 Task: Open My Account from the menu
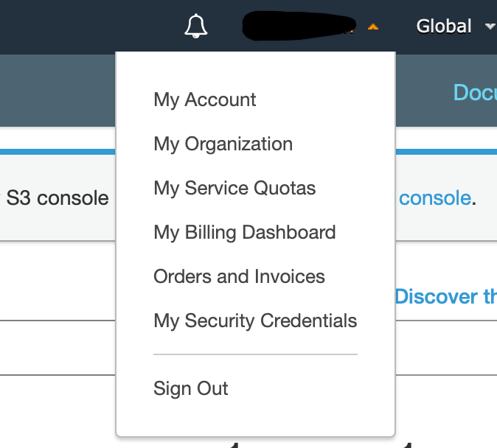tap(204, 99)
